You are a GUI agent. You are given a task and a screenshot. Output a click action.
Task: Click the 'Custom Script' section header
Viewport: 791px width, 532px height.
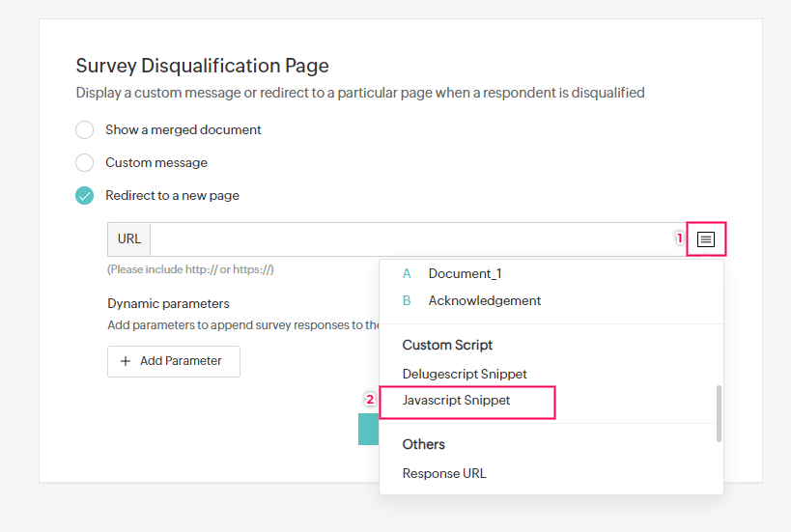click(x=447, y=345)
